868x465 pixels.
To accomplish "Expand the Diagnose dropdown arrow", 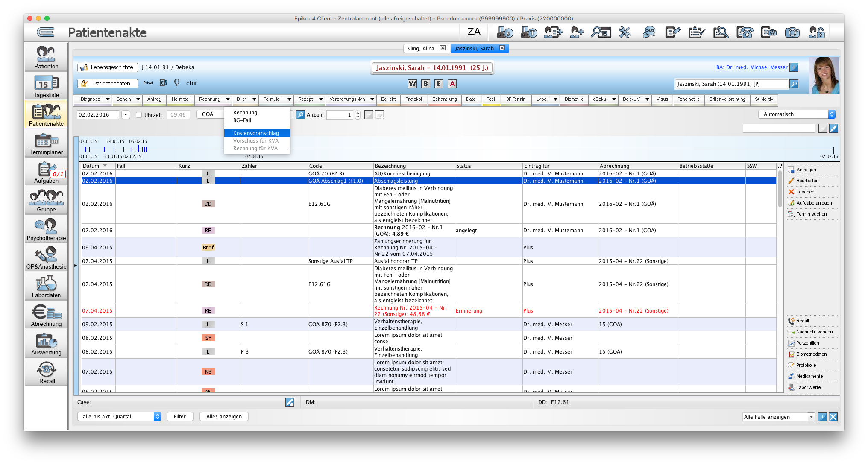I will (x=108, y=99).
